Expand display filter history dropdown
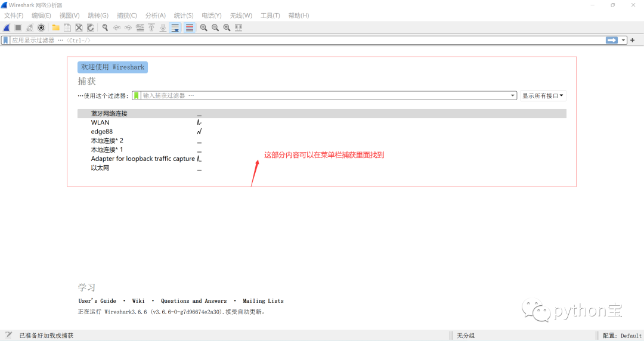The width and height of the screenshot is (644, 341). point(624,41)
